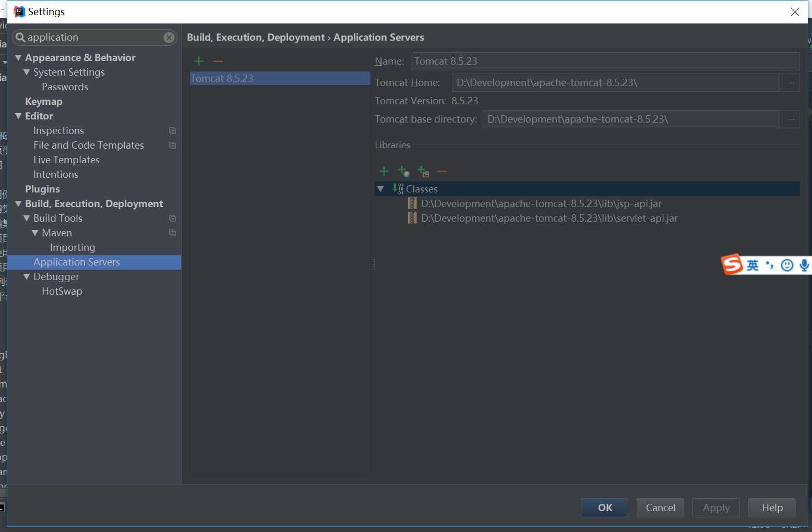
Task: Collapse the Debugger node
Action: coord(27,276)
